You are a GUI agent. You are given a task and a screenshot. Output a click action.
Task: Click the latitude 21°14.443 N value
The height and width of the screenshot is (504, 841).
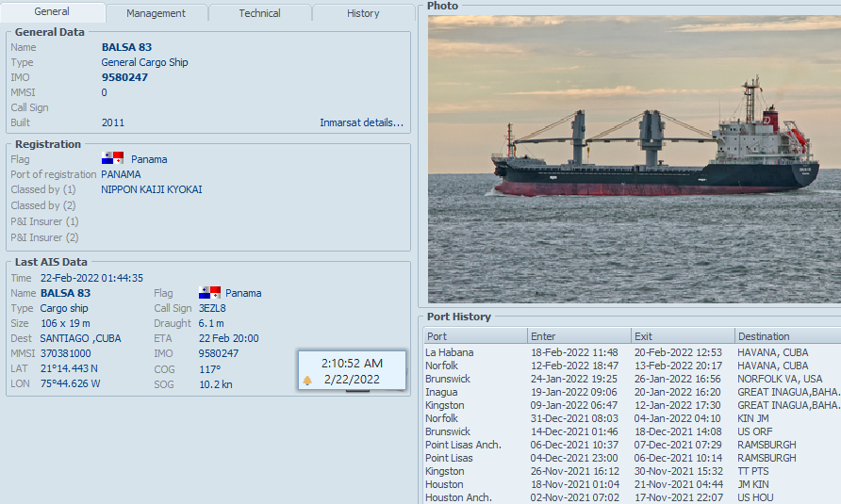pos(69,368)
